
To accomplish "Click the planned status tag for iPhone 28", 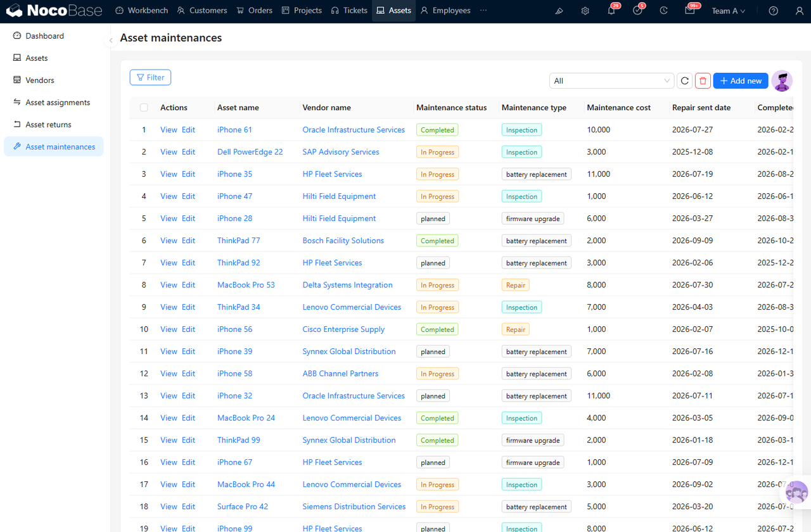I will point(433,218).
